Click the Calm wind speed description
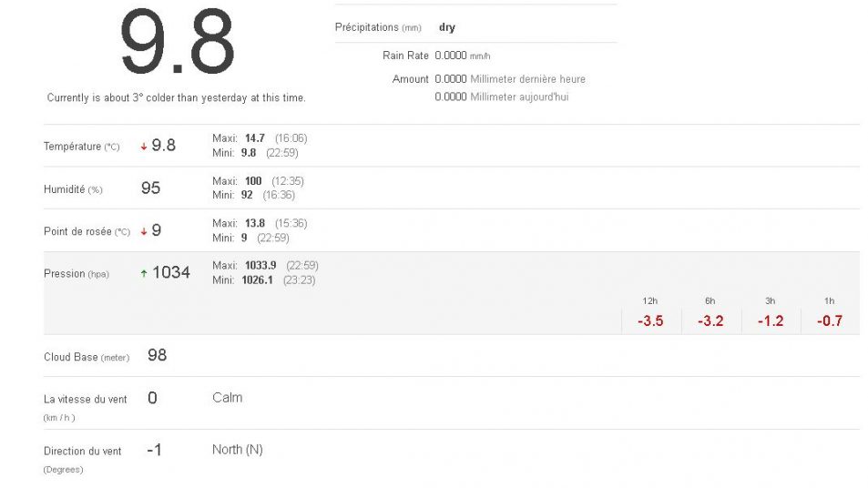 tap(227, 398)
